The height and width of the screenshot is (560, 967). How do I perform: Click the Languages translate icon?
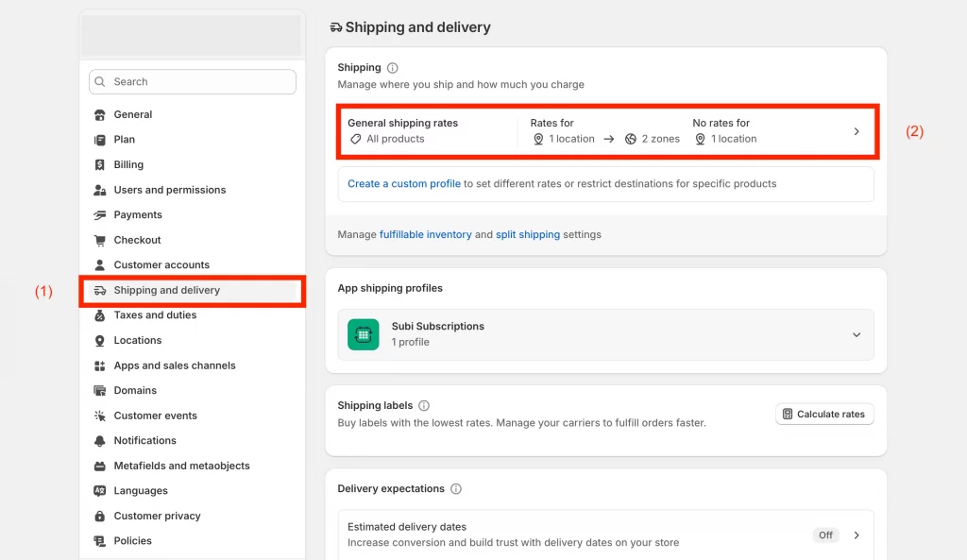point(100,491)
